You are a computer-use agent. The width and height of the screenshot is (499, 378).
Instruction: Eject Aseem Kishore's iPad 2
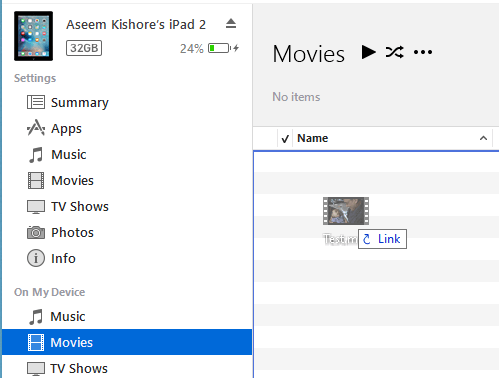[x=231, y=24]
